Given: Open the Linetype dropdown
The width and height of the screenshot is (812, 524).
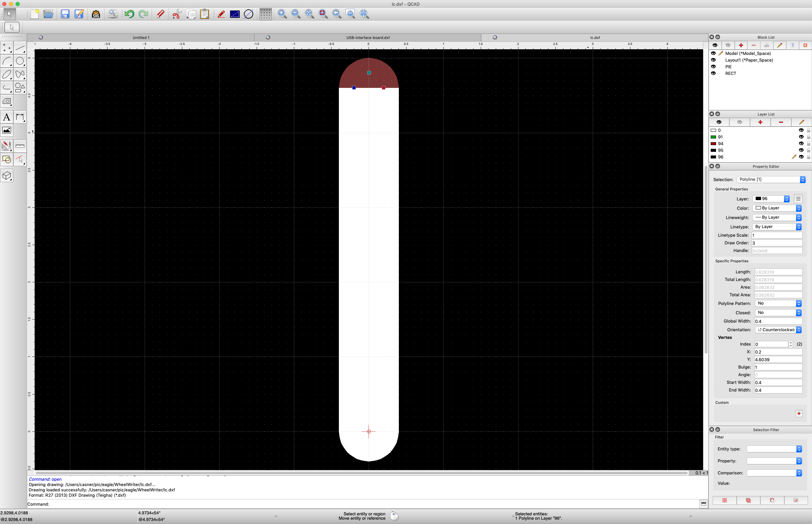Looking at the screenshot, I should [777, 227].
